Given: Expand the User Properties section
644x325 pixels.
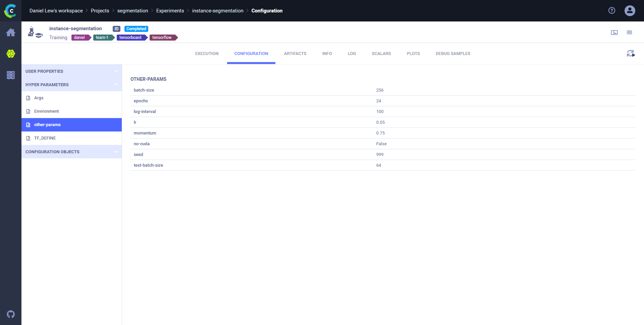Looking at the screenshot, I should [x=71, y=71].
